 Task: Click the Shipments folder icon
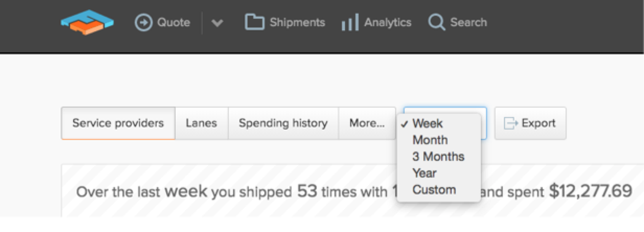coord(255,22)
